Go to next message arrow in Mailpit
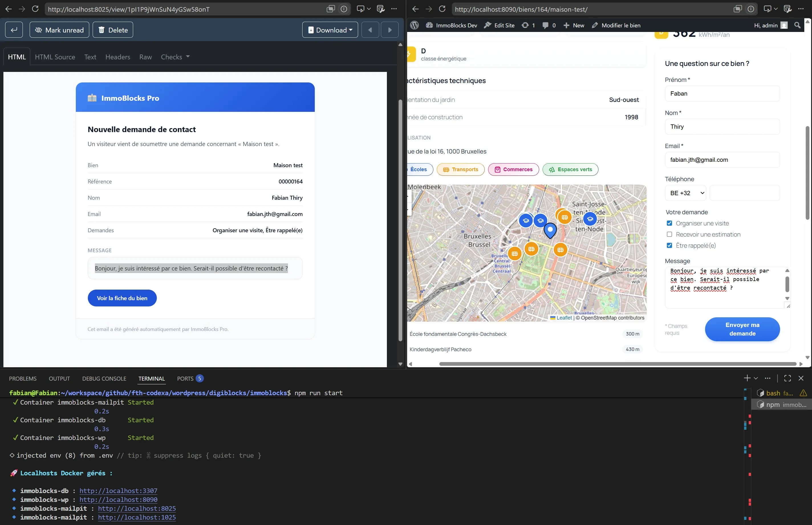 390,30
